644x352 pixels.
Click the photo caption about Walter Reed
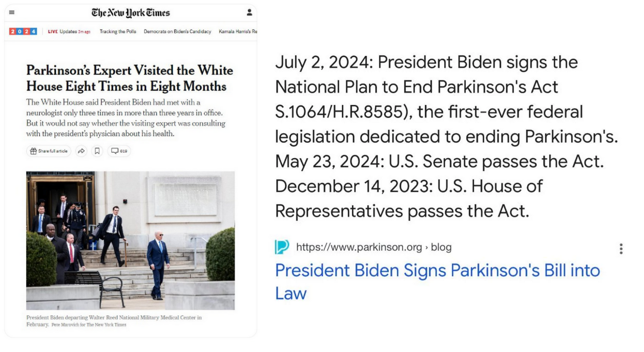[114, 321]
